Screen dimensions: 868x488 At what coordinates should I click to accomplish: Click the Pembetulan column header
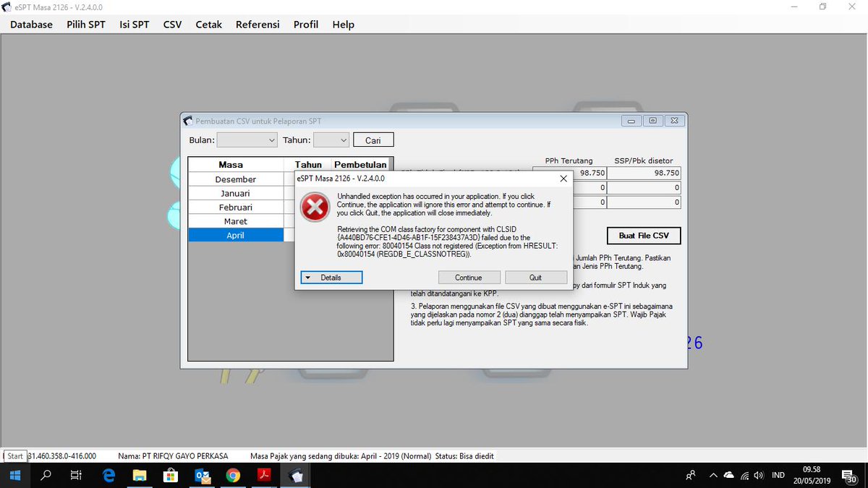coord(360,165)
